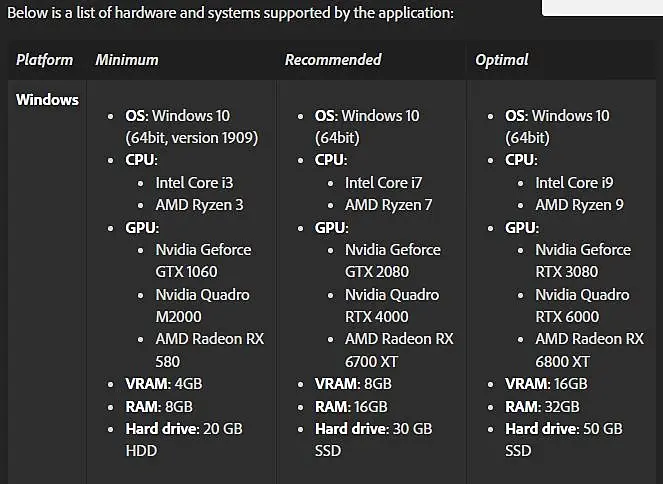Viewport: 663px width, 484px height.
Task: Click the intro sentence about supported hardware
Action: pos(230,13)
